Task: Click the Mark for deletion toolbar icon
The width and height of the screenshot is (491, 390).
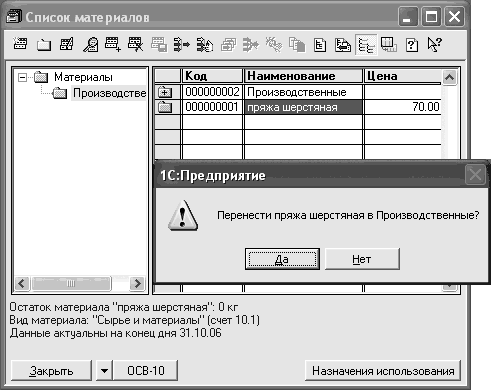Action: click(136, 44)
